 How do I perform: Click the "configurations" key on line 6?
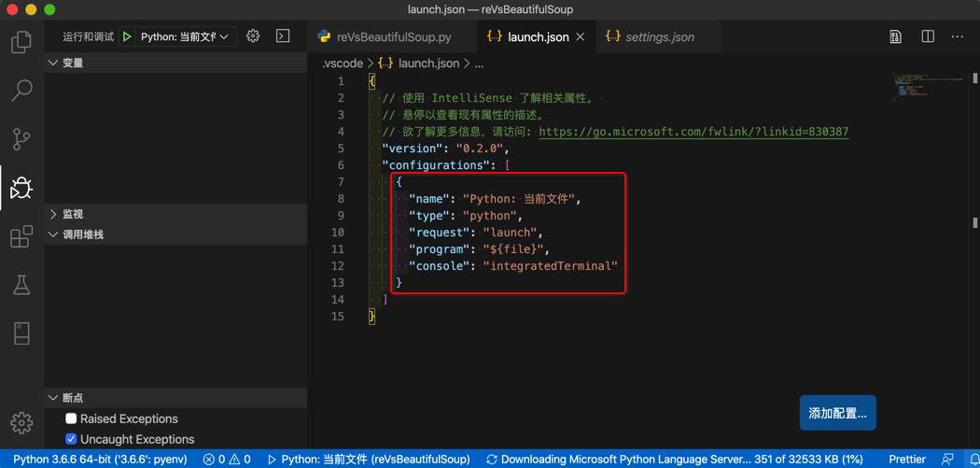tap(436, 165)
